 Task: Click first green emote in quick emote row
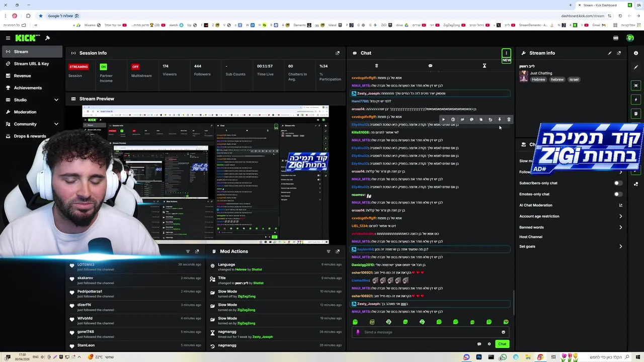click(x=355, y=322)
